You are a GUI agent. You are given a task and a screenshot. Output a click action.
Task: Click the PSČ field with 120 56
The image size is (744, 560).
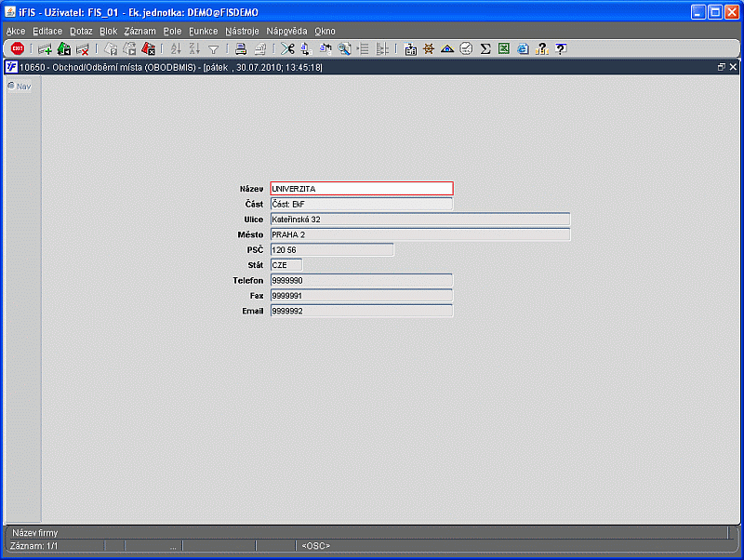pos(332,249)
